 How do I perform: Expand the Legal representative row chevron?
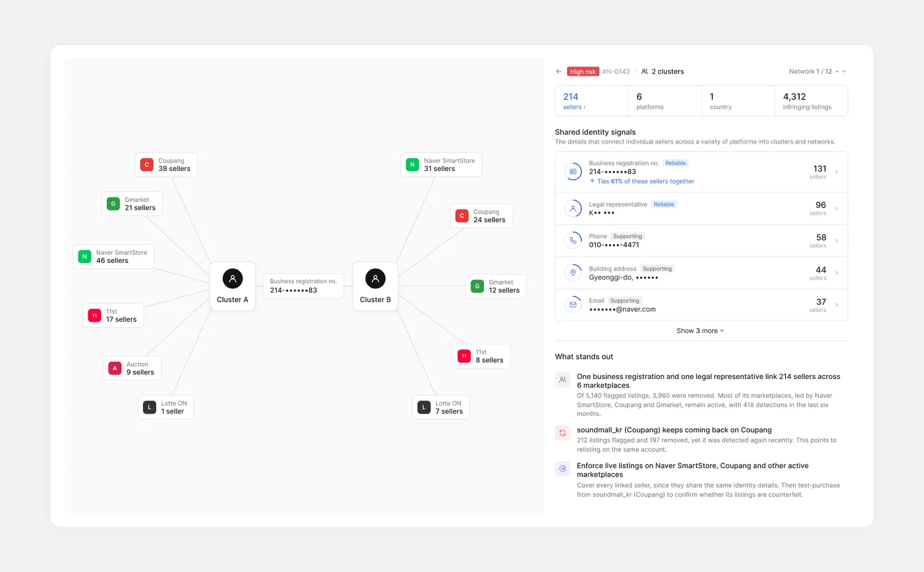pyautogui.click(x=836, y=208)
